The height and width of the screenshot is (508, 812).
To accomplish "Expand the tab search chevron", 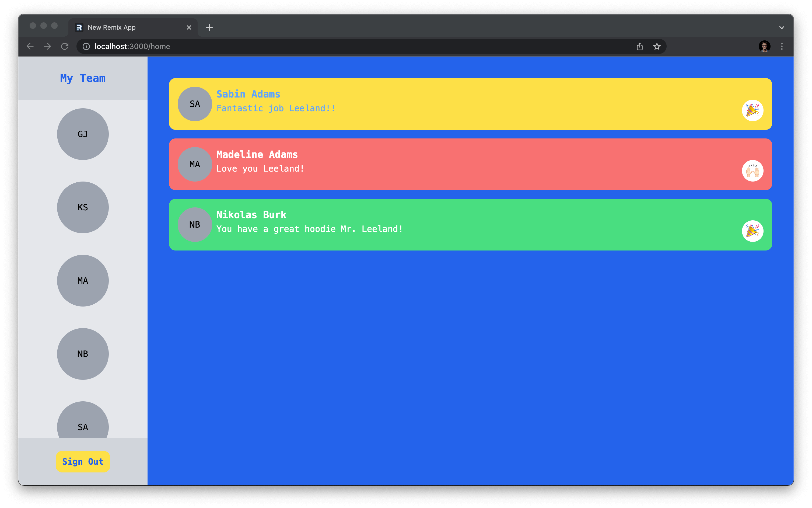I will 781,27.
